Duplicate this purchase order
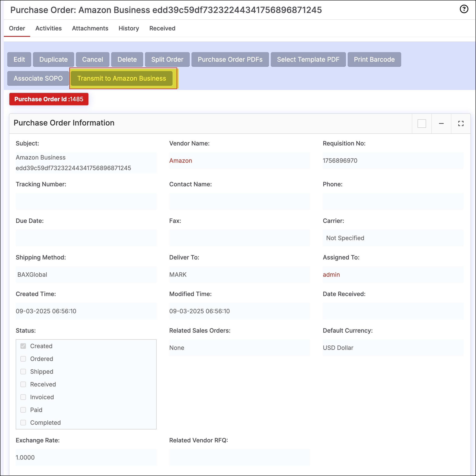The height and width of the screenshot is (476, 476). coord(54,59)
